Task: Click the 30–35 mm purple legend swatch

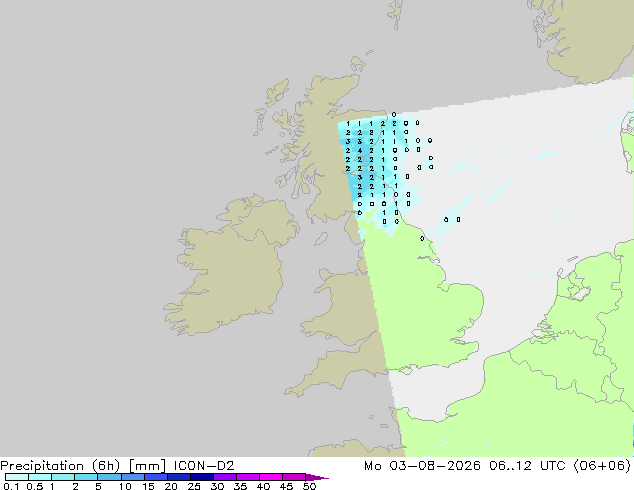Action: (224, 477)
